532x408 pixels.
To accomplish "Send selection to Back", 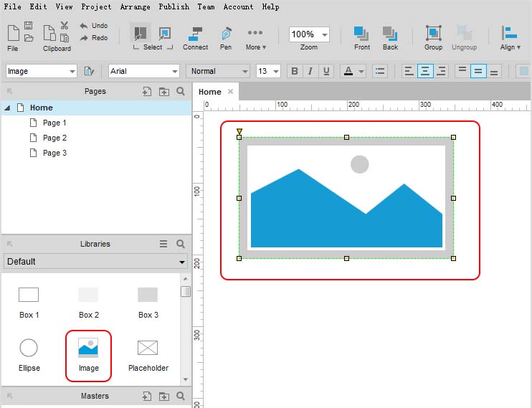I will [x=390, y=39].
